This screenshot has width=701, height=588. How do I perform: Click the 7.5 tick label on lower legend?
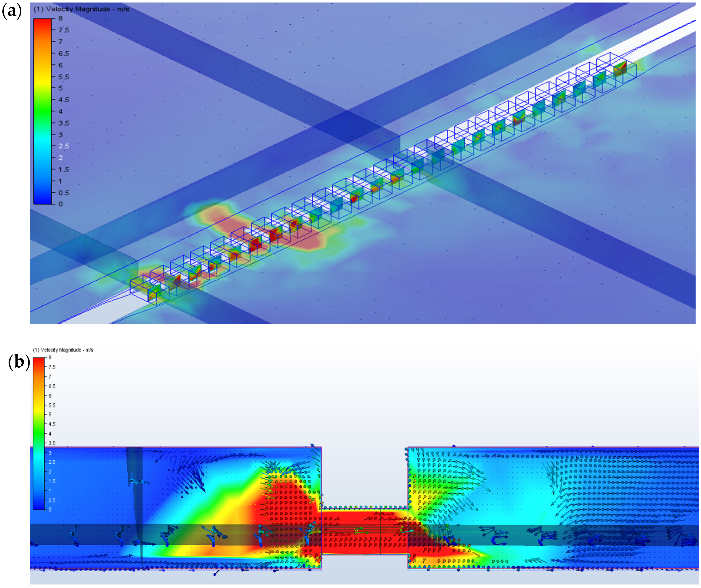(52, 367)
